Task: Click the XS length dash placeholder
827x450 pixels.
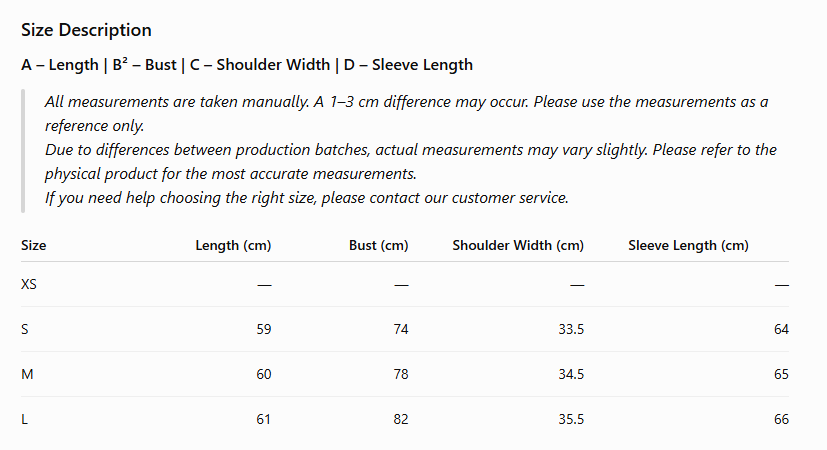Action: (264, 285)
